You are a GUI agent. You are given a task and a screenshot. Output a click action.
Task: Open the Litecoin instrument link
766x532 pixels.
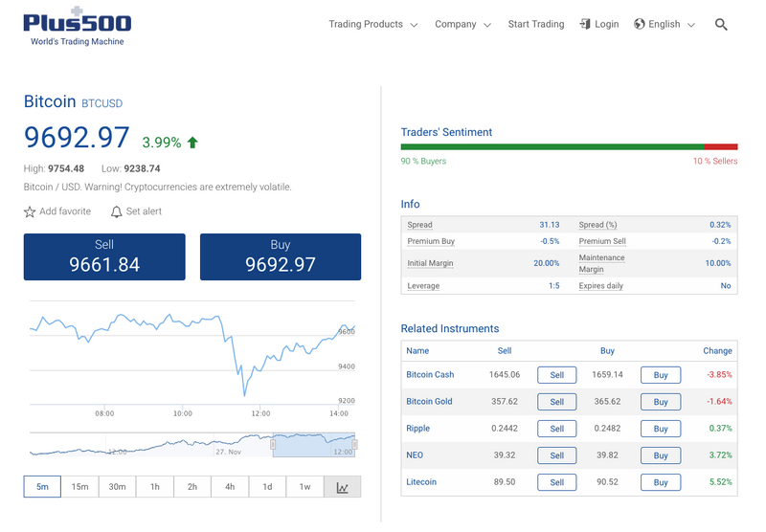[421, 481]
